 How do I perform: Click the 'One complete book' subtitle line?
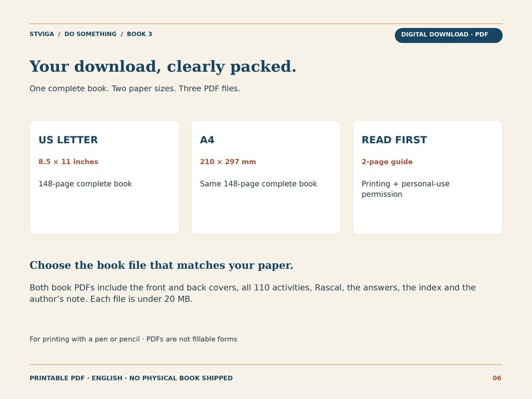pos(135,88)
